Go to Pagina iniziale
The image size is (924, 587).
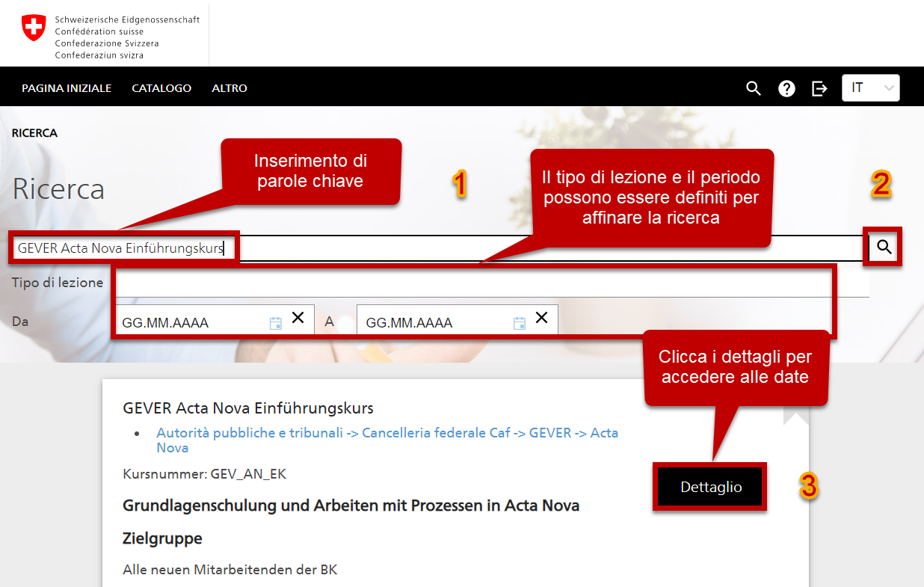(67, 88)
